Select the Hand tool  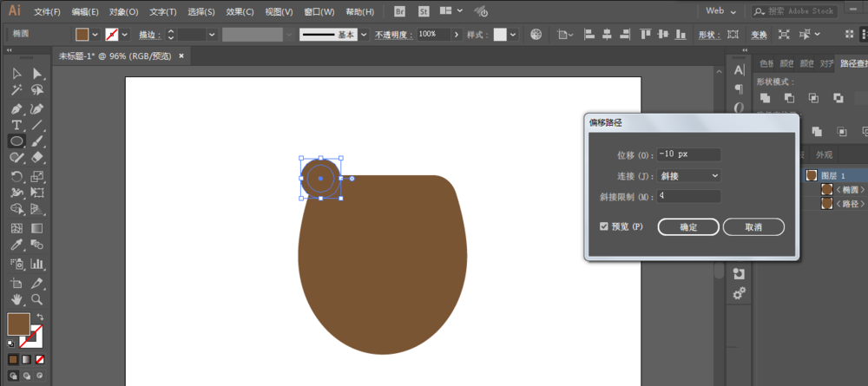[16, 299]
